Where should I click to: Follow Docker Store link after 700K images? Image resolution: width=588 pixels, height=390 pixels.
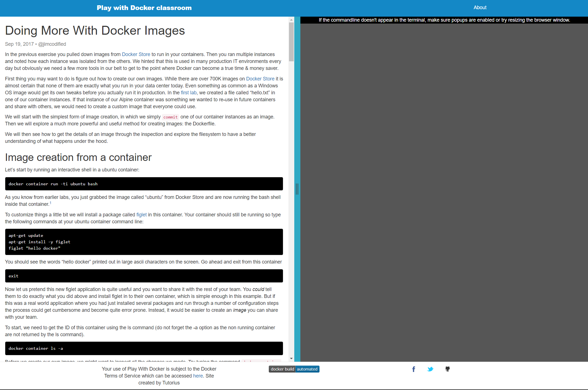[x=260, y=79]
